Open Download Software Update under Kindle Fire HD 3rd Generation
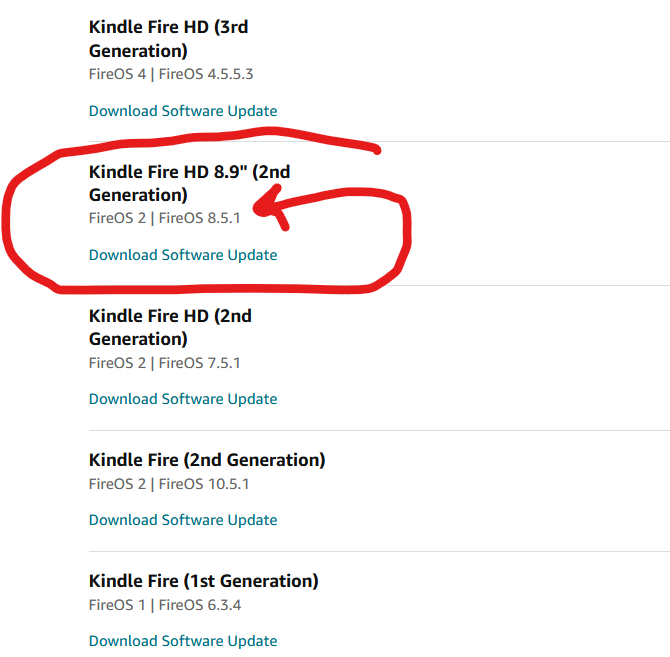The height and width of the screenshot is (657, 670). tap(183, 111)
